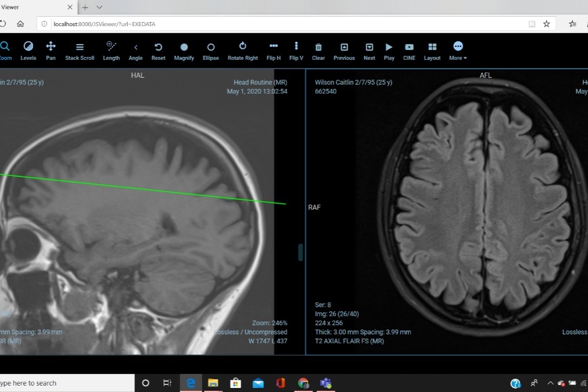The width and height of the screenshot is (588, 392).
Task: Choose the Stack Scroll tool
Action: pyautogui.click(x=80, y=51)
